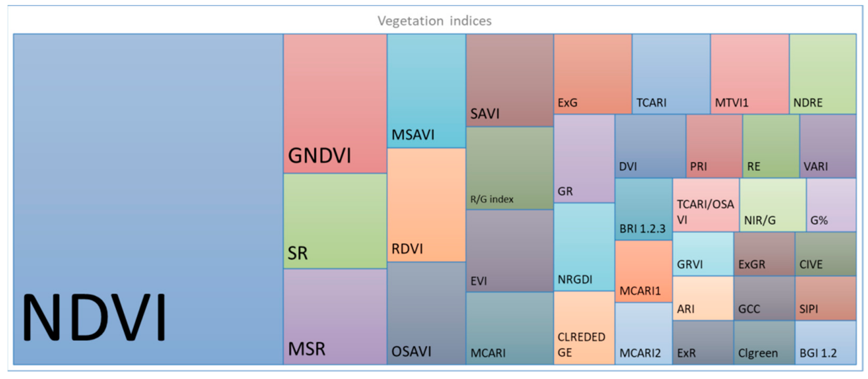868x379 pixels.
Task: Select the SAVI block
Action: (x=510, y=80)
